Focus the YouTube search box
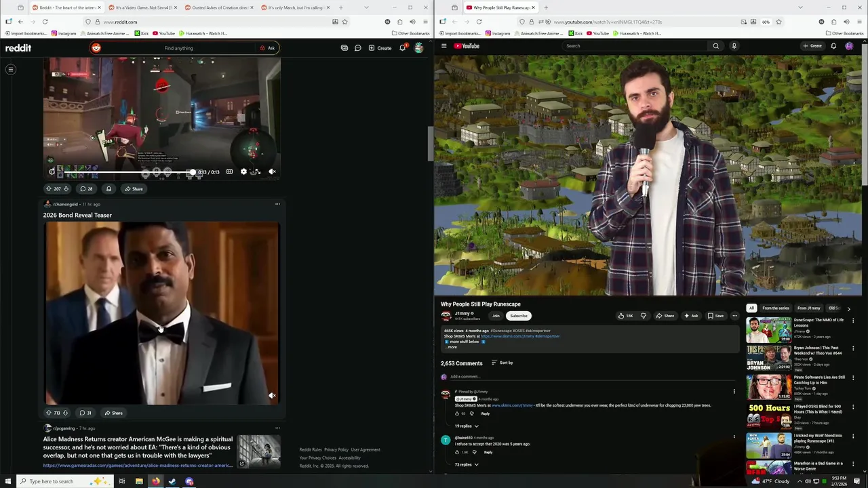868x488 pixels. point(634,46)
